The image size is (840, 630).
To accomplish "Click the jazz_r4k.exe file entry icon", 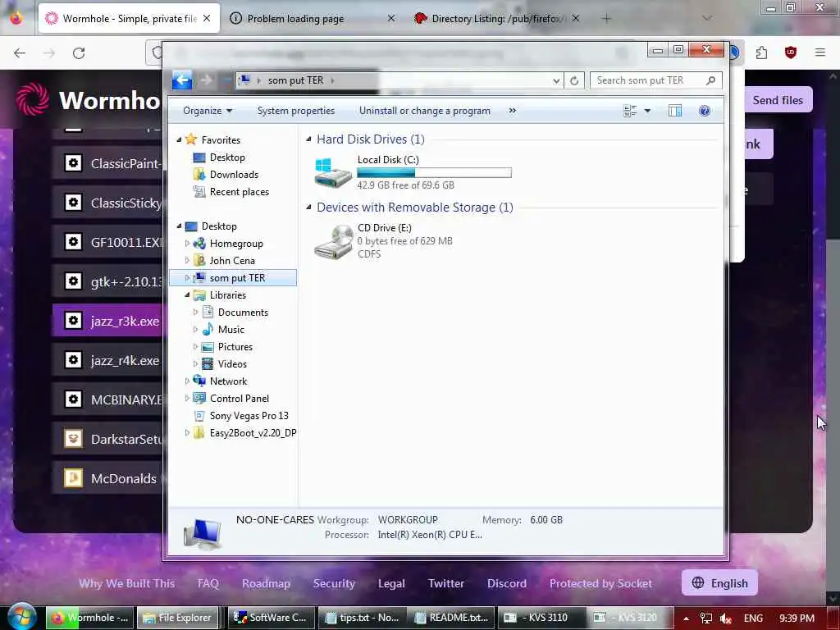I will click(x=73, y=360).
